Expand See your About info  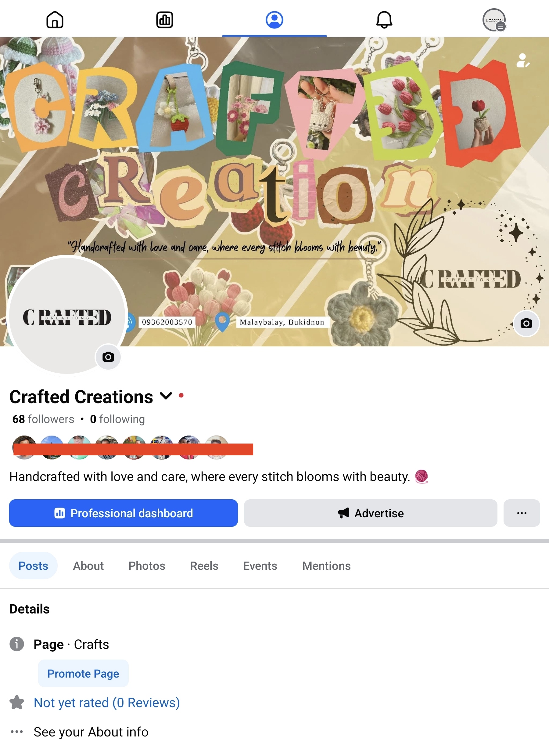click(x=91, y=732)
